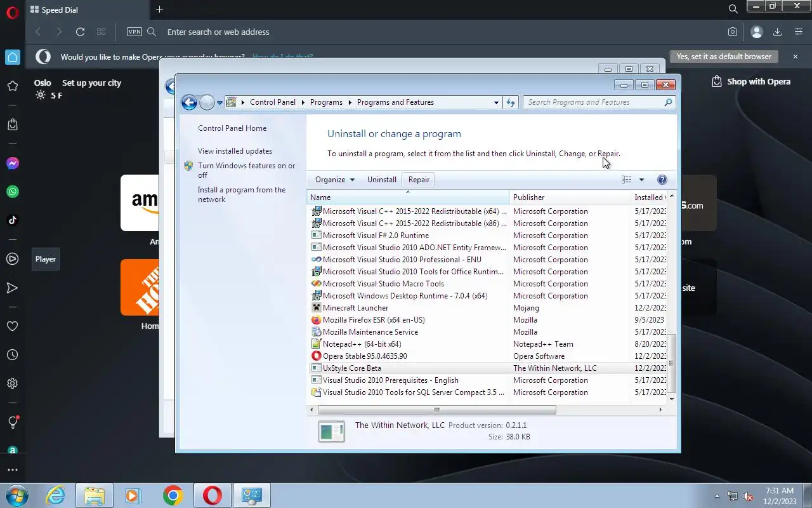Click Repair in the toolbar
The width and height of the screenshot is (812, 508).
(x=419, y=180)
